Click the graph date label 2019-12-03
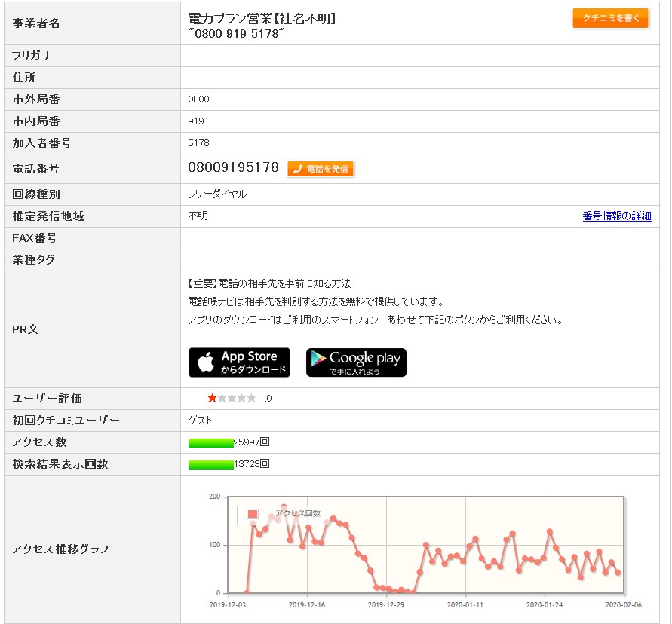The image size is (672, 624). click(228, 604)
